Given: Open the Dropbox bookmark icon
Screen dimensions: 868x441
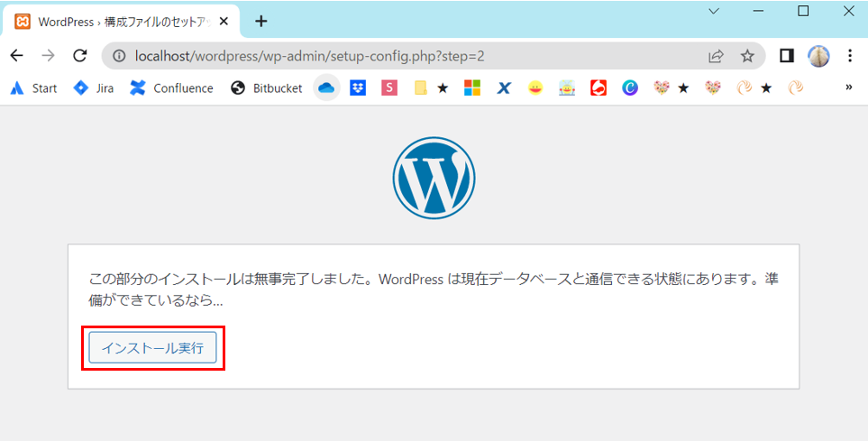Looking at the screenshot, I should [x=358, y=87].
